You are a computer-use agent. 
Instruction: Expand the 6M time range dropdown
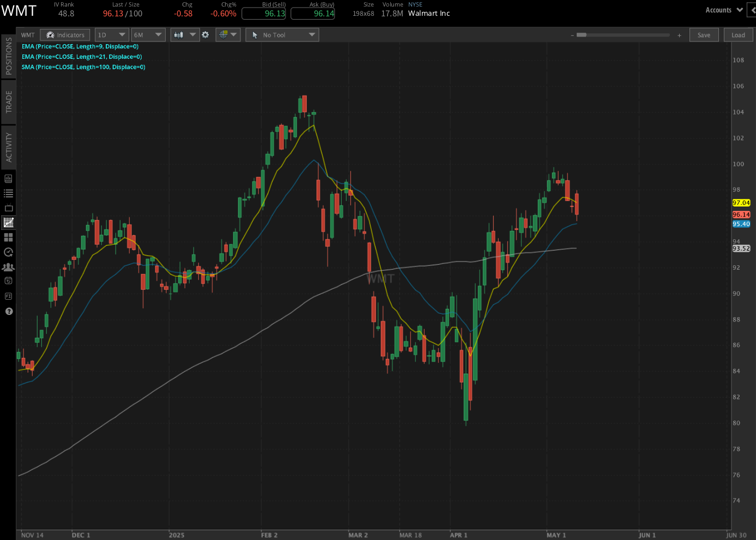[148, 35]
